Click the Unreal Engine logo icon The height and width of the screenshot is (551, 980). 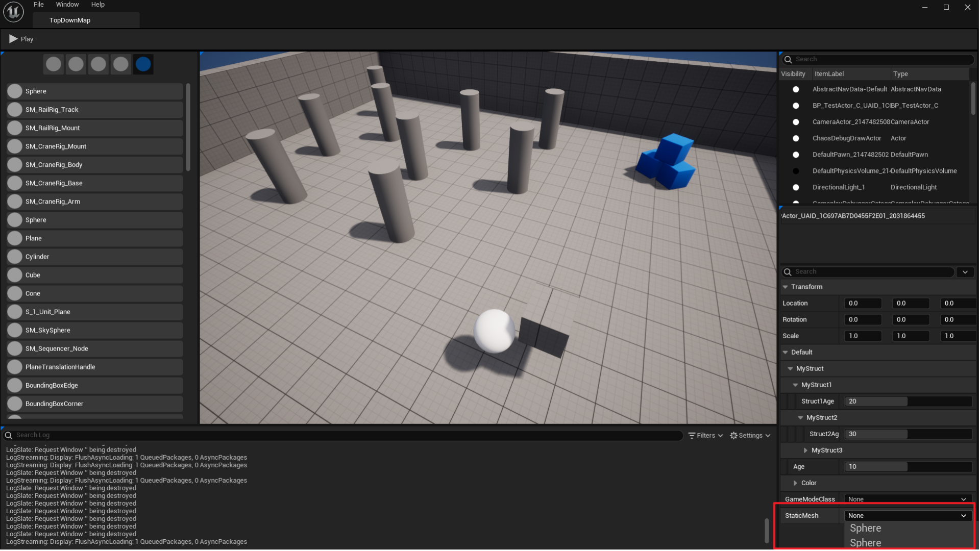[13, 12]
